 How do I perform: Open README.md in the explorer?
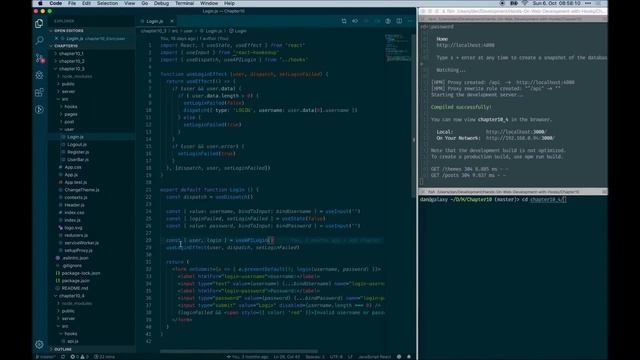point(75,288)
